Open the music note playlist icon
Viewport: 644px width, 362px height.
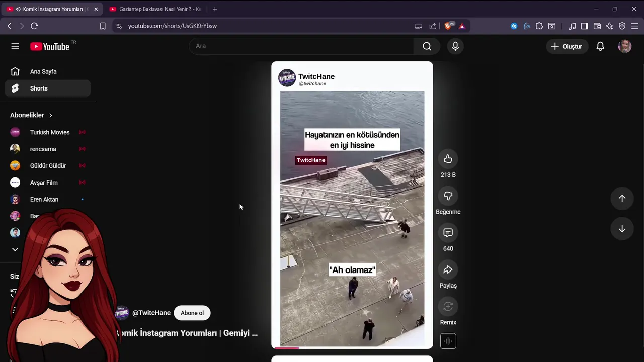point(572,26)
